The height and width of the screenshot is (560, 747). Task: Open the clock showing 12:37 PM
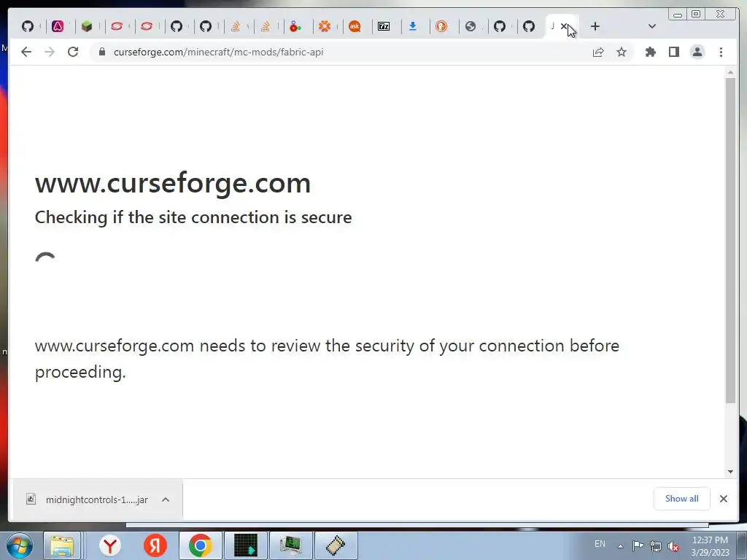pos(710,546)
